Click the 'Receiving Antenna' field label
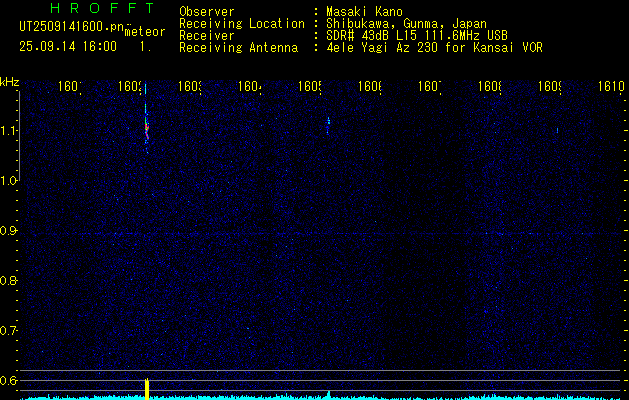 coord(238,48)
